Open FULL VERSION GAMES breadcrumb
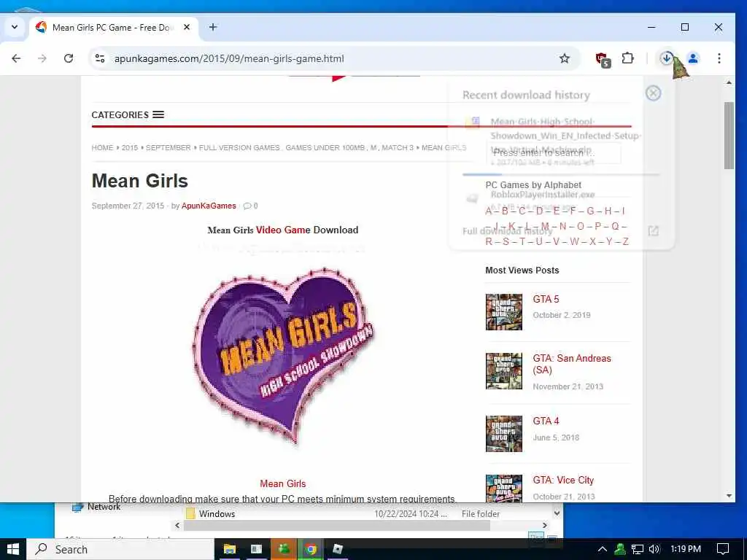Viewport: 747px width, 560px height. click(239, 147)
